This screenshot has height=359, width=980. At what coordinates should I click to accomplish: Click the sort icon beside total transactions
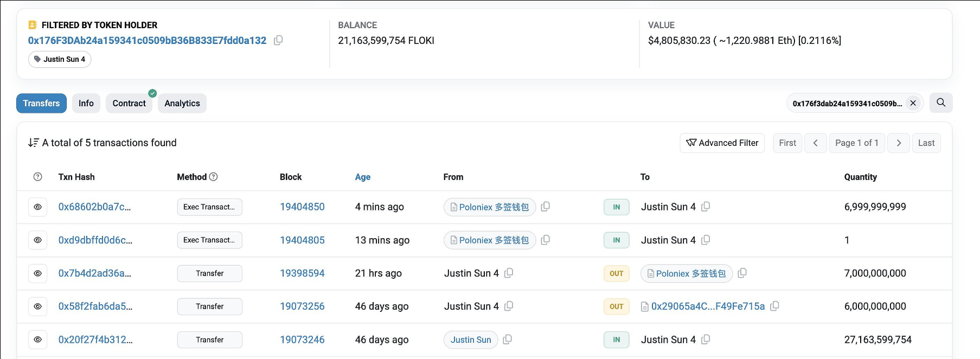pos(33,143)
